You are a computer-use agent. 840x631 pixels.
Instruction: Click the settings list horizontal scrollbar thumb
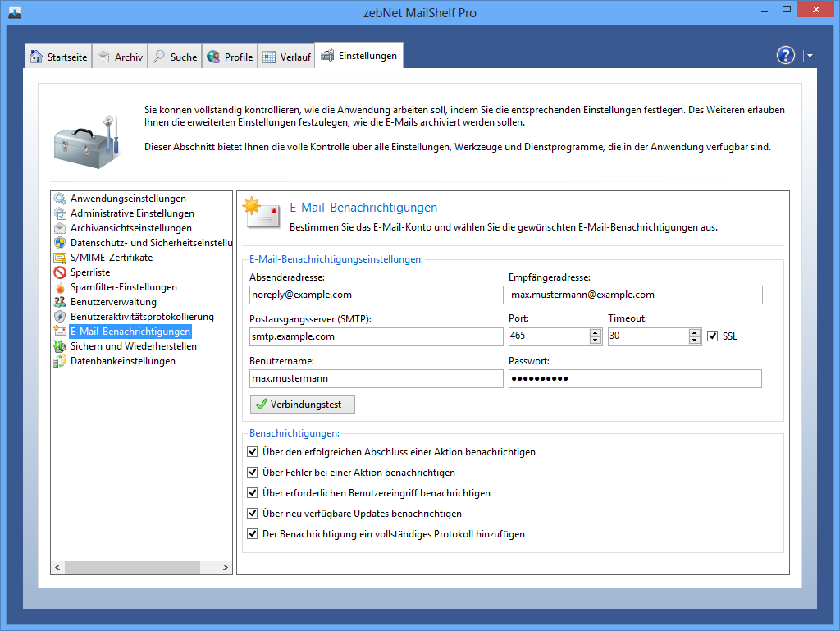coord(132,567)
